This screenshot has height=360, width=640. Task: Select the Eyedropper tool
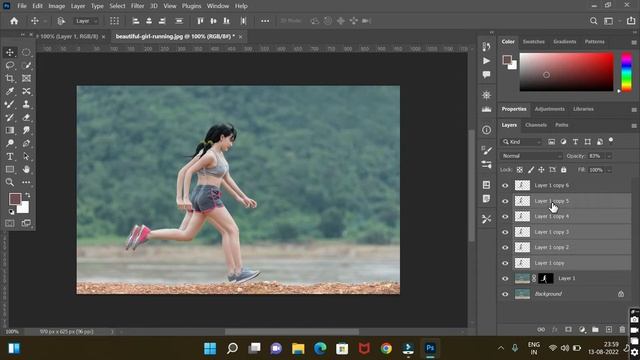pyautogui.click(x=10, y=91)
